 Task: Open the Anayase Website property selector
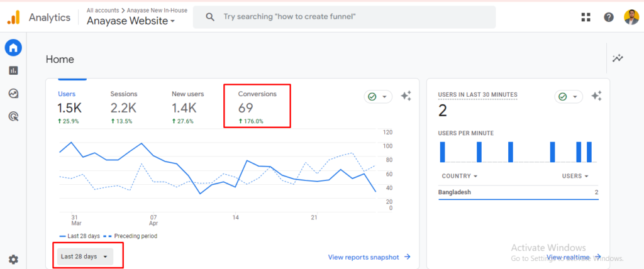131,21
